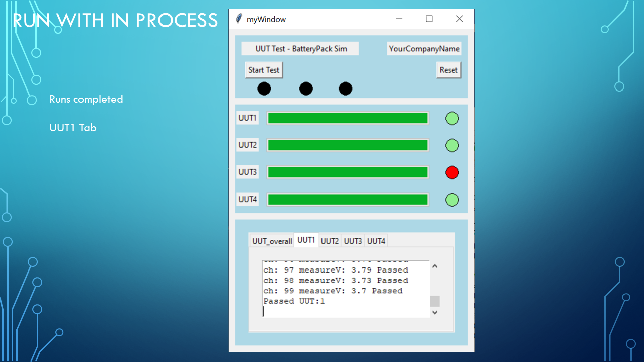Image resolution: width=644 pixels, height=362 pixels.
Task: Click the log scrollbar up arrow
Action: point(435,266)
